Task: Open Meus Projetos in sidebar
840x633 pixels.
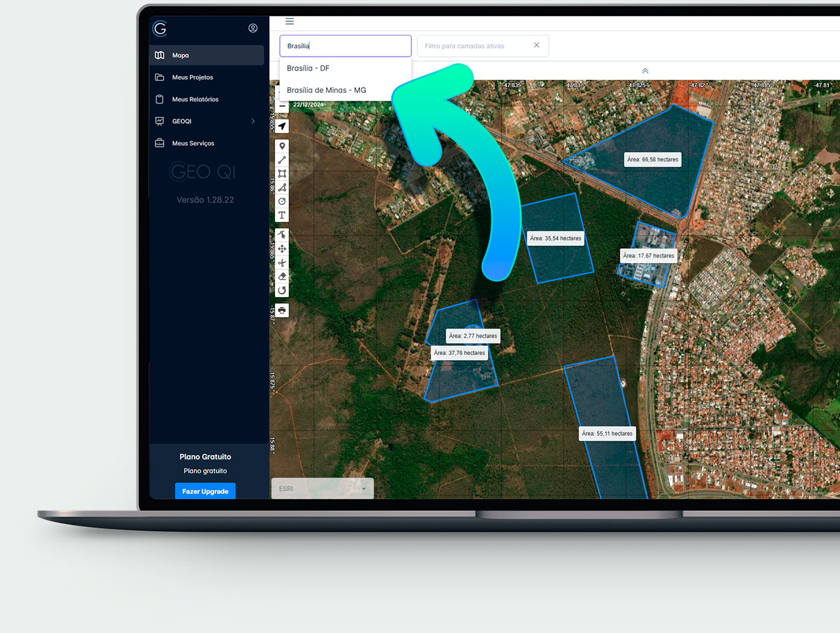Action: [x=207, y=77]
